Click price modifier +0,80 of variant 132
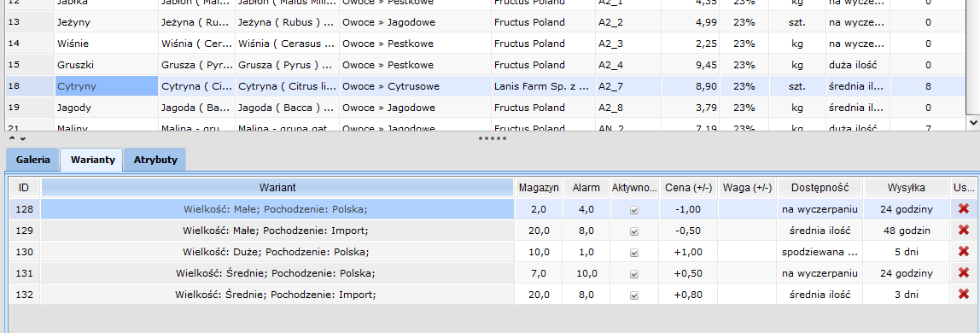Image resolution: width=980 pixels, height=333 pixels. pos(687,295)
